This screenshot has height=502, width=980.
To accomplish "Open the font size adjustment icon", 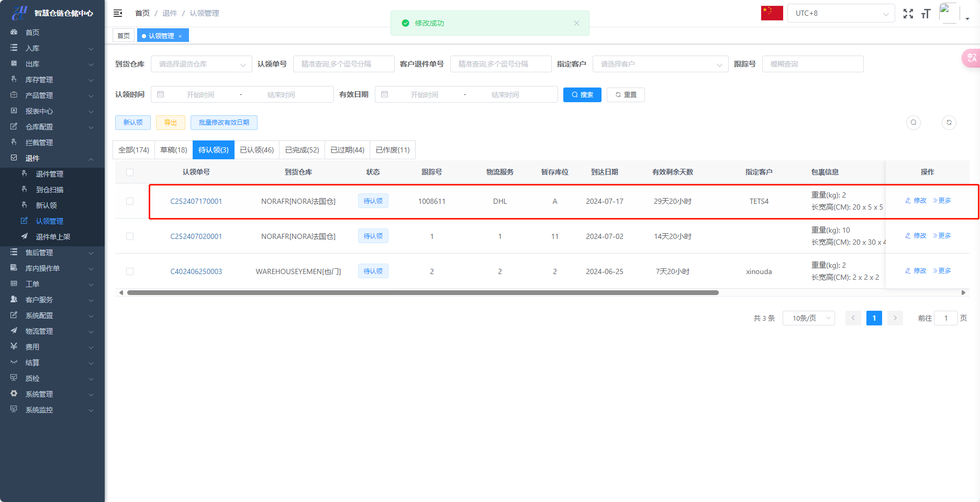I will point(926,14).
